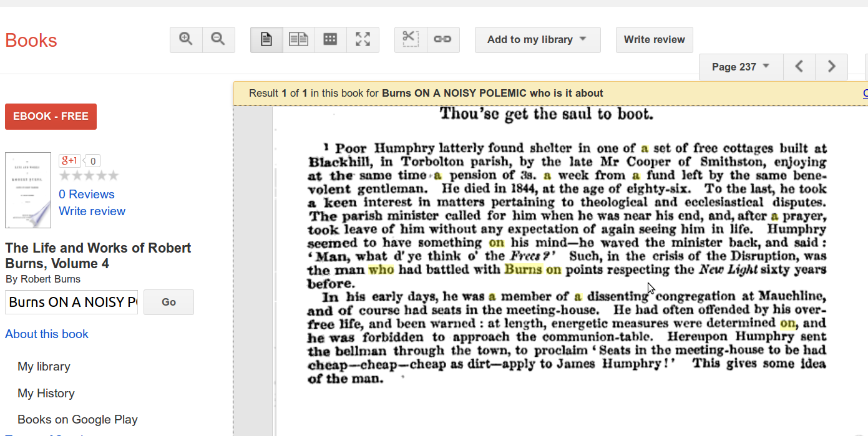The image size is (868, 436).
Task: Click the EBOOK - FREE button
Action: (51, 117)
